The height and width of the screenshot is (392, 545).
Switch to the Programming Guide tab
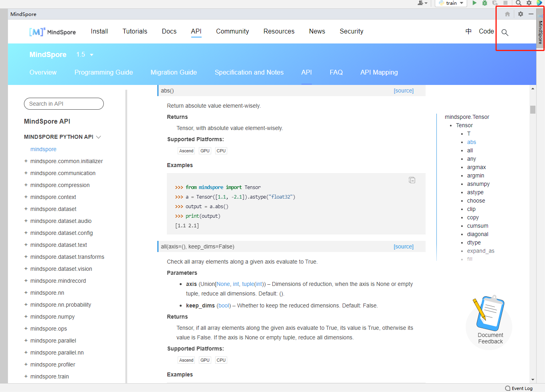(x=104, y=72)
